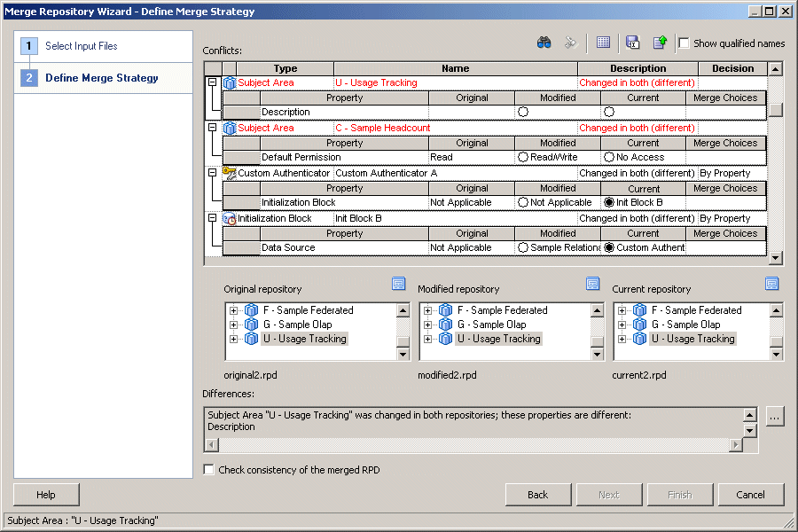798x532 pixels.
Task: Collapse the U - Usage Tracking conflict row
Action: pos(212,82)
